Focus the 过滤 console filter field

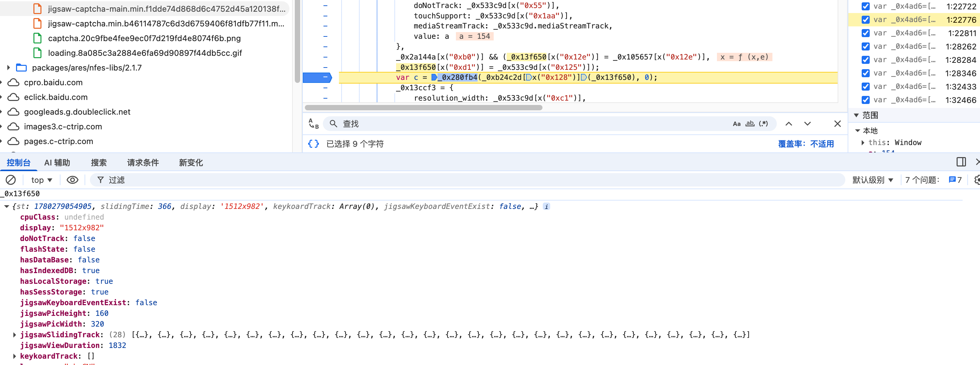(x=467, y=180)
